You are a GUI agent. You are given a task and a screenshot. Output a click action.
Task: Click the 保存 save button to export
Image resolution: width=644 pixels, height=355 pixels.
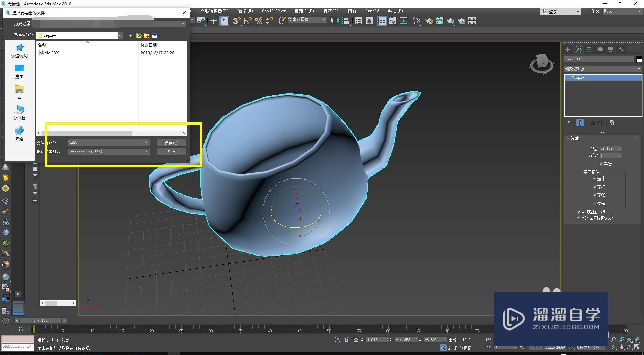point(171,143)
